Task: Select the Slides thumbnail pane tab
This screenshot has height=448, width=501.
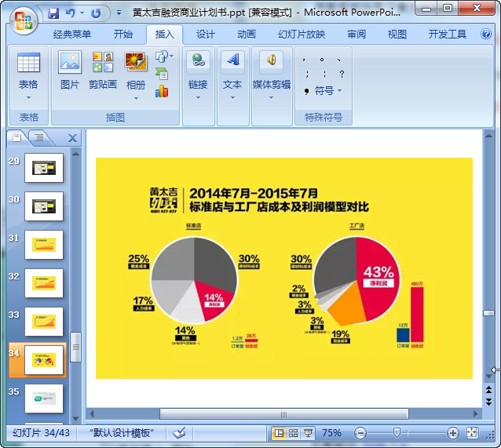Action: pos(17,138)
